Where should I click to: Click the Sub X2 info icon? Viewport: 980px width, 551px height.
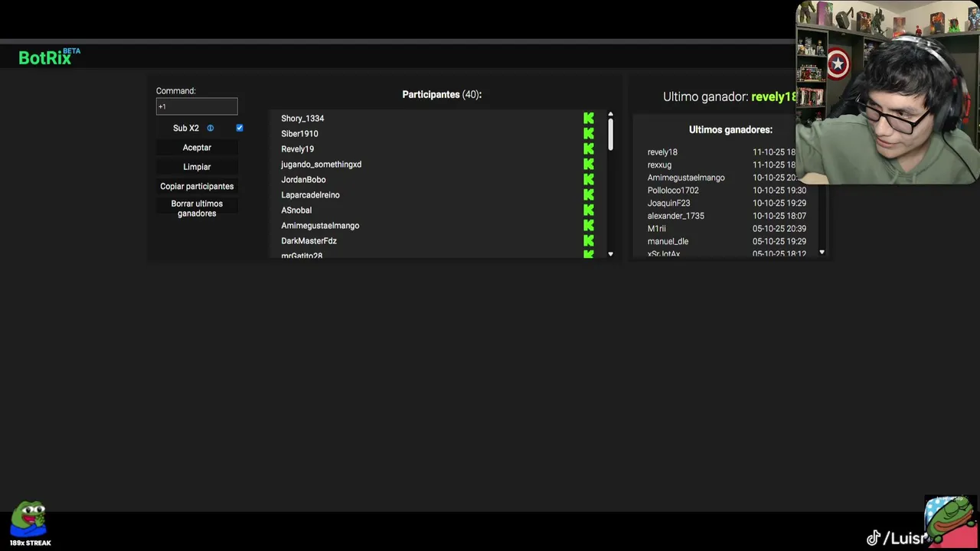[x=211, y=129]
